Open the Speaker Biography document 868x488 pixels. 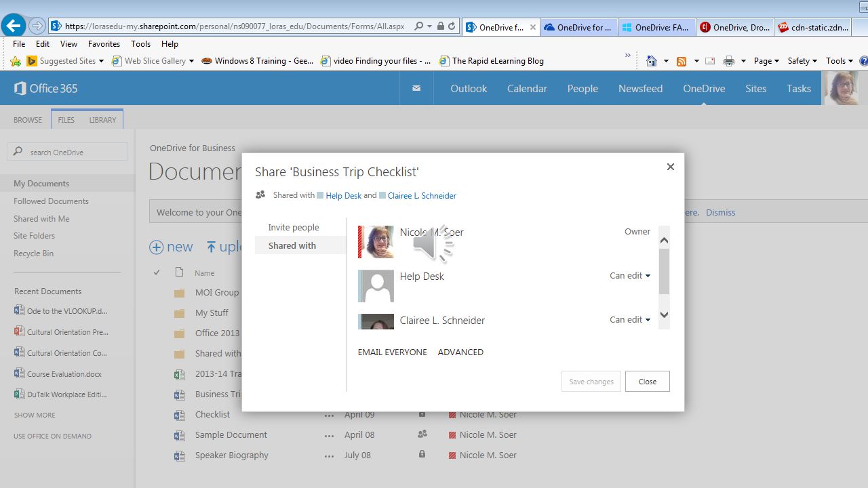click(x=232, y=455)
